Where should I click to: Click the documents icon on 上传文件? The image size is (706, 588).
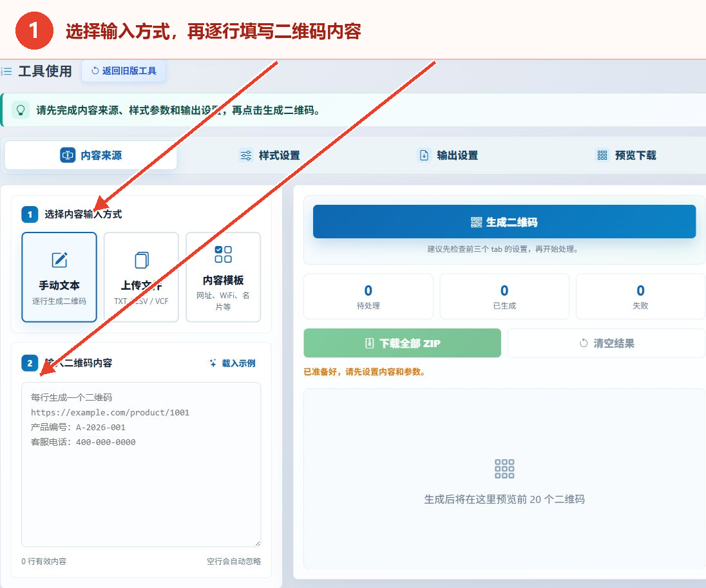point(141,260)
